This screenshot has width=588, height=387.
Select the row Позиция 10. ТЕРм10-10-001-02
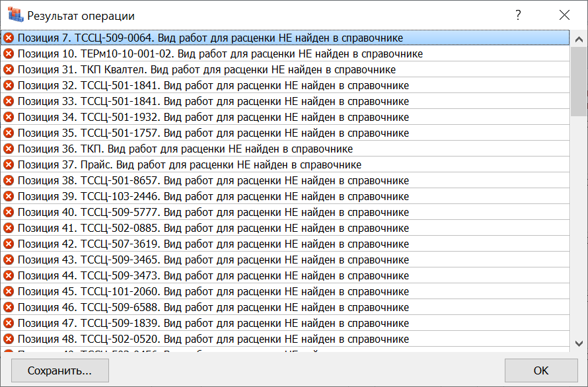tap(285, 53)
